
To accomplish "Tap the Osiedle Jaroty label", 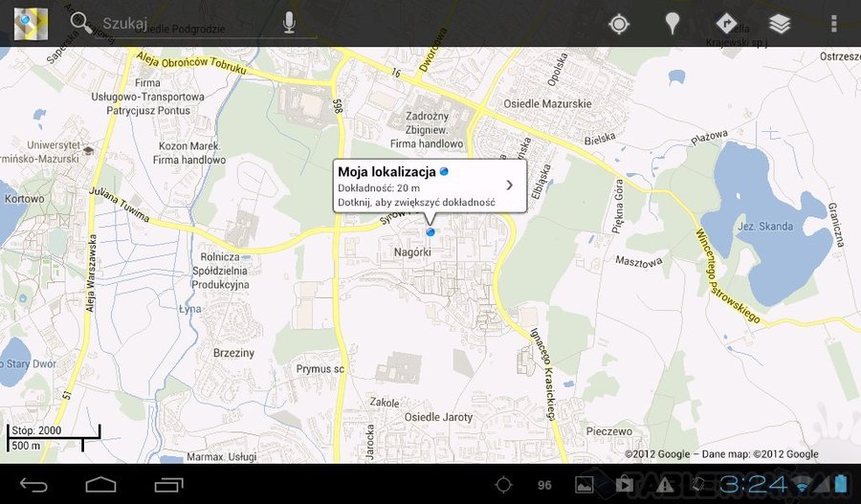I will (438, 417).
